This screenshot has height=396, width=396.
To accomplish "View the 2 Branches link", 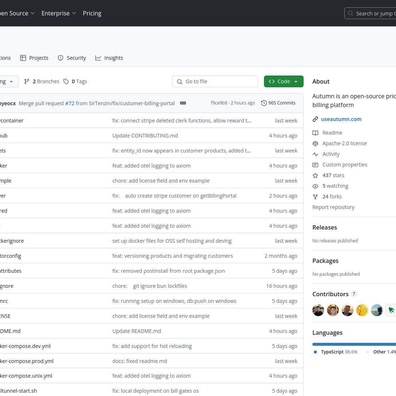I will coord(42,81).
